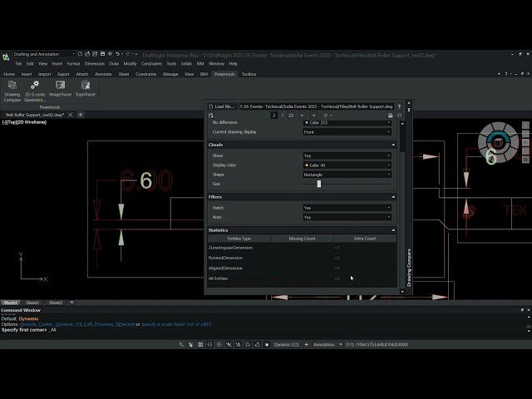
Task: Toggle the Dynamic CCS status button
Action: point(286,345)
